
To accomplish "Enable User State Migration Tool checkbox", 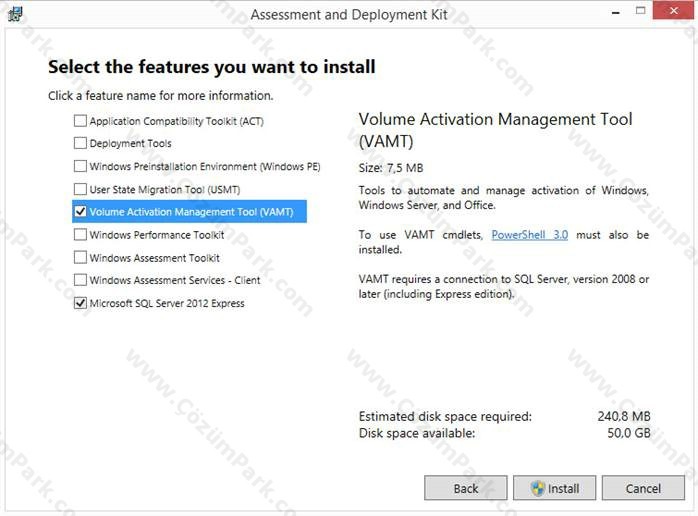I will (x=80, y=189).
